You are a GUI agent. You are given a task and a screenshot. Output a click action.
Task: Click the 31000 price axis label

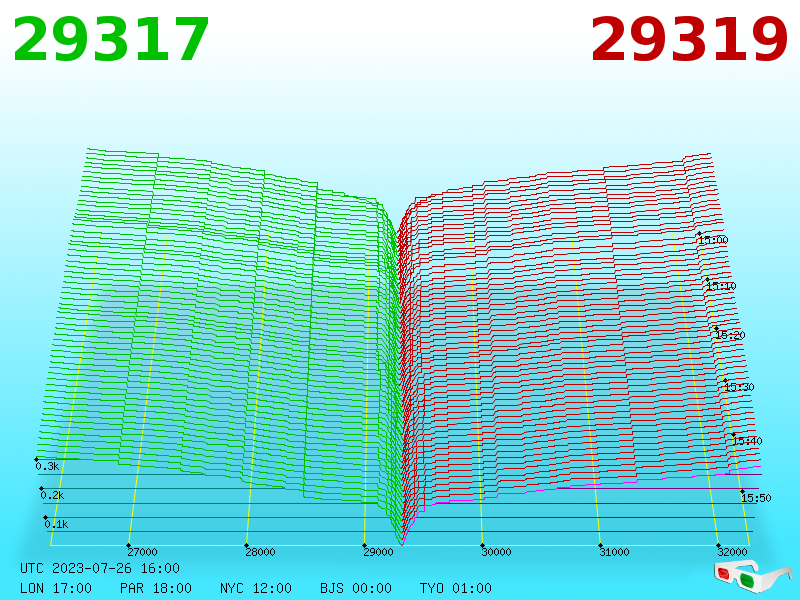tap(614, 552)
